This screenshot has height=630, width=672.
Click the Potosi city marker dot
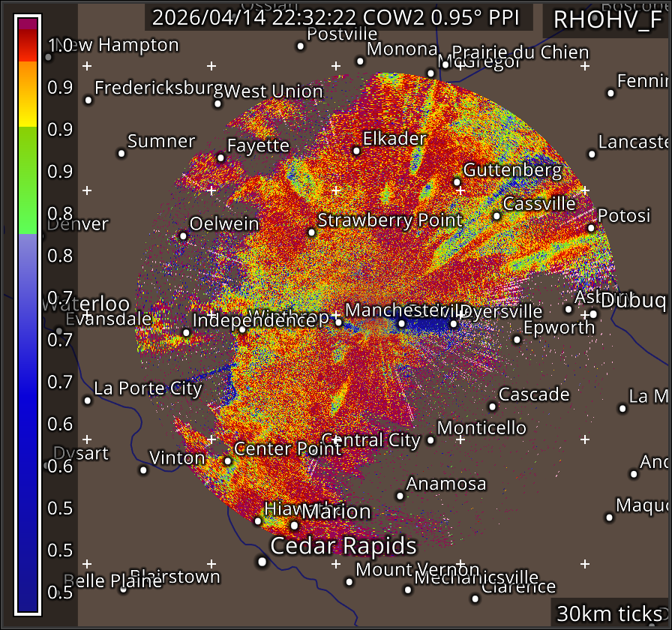click(x=591, y=228)
